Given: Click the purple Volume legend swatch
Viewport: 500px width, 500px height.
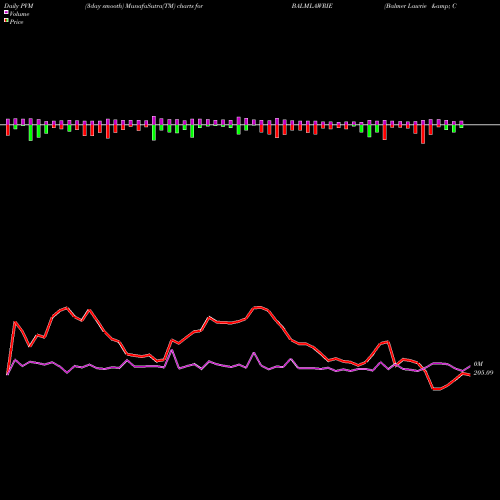Looking at the screenshot, I should point(6,13).
